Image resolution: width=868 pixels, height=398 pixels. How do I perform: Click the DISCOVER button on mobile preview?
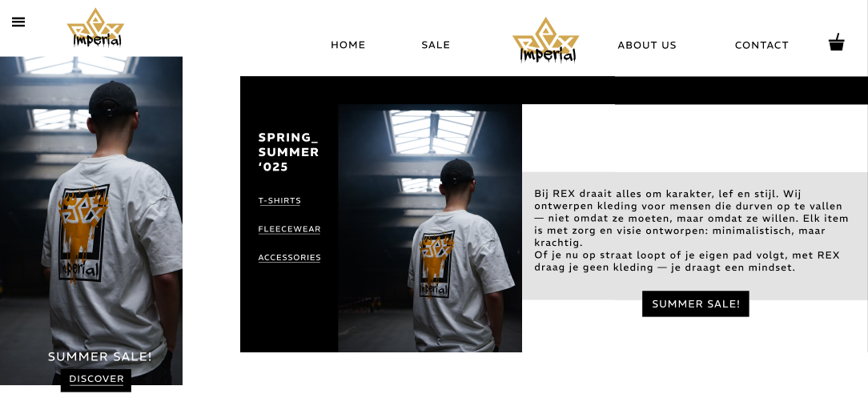96,380
